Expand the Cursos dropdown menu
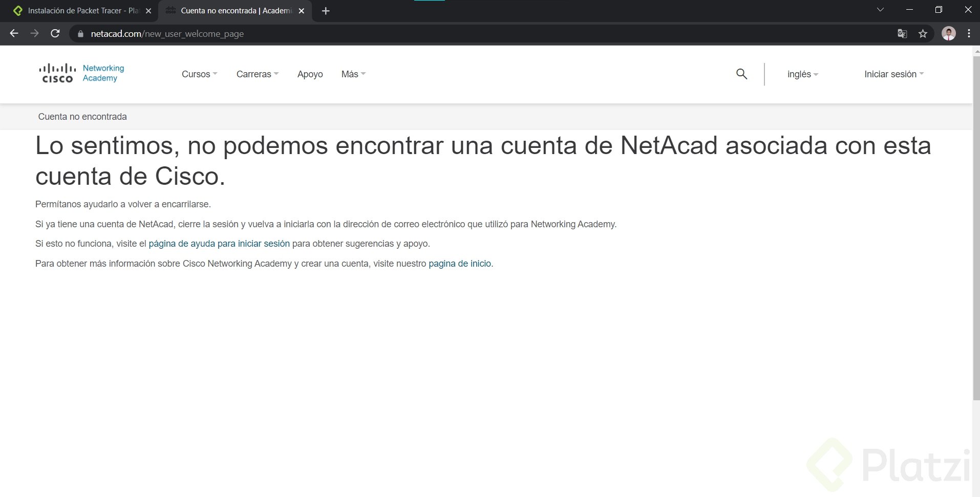Image resolution: width=980 pixels, height=497 pixels. click(x=200, y=74)
